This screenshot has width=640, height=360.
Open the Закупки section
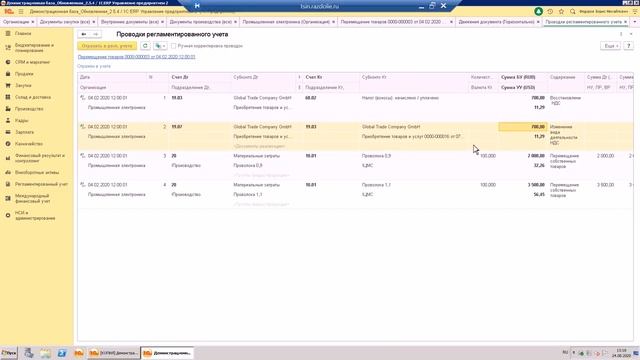click(23, 85)
